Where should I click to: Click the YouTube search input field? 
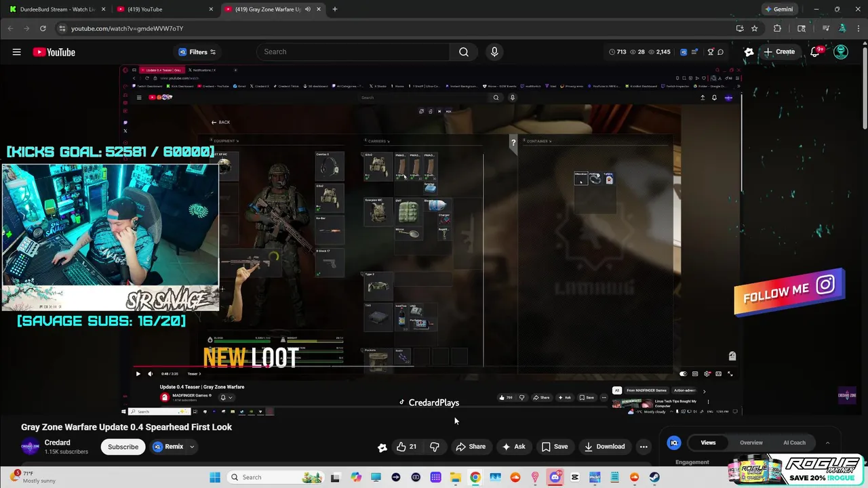coord(353,52)
